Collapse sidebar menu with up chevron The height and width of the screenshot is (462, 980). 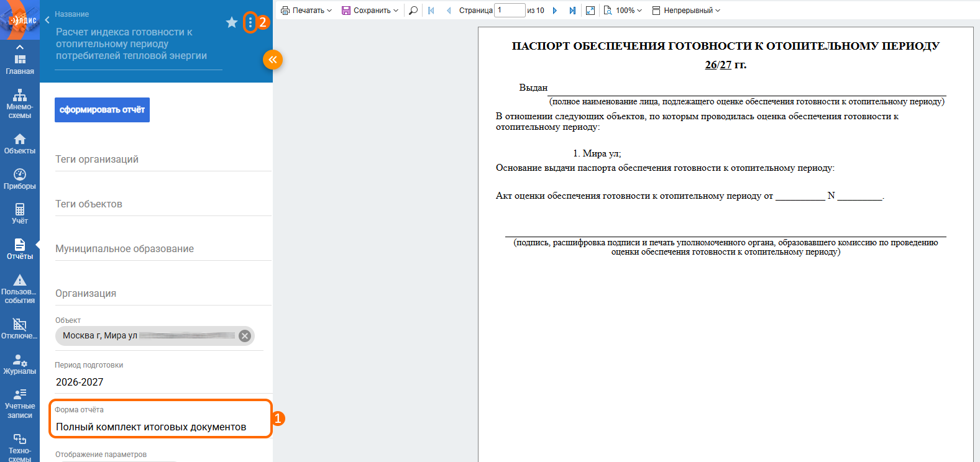[20, 47]
